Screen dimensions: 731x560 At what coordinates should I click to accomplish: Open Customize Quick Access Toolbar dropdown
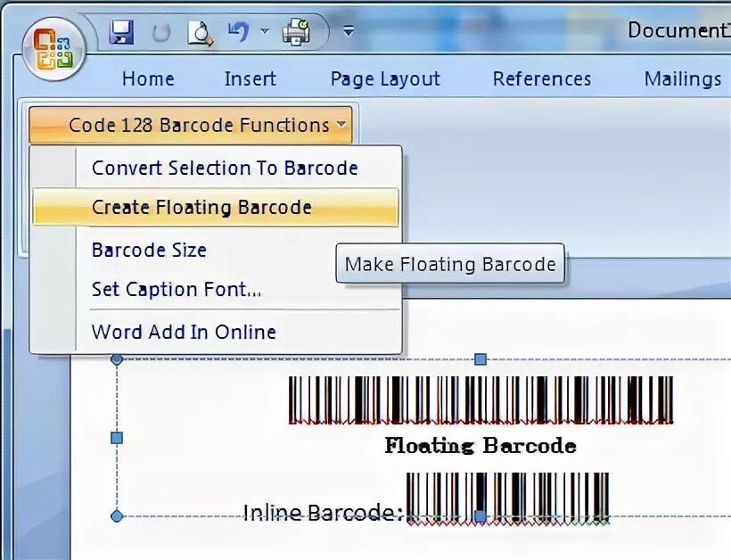(x=349, y=31)
